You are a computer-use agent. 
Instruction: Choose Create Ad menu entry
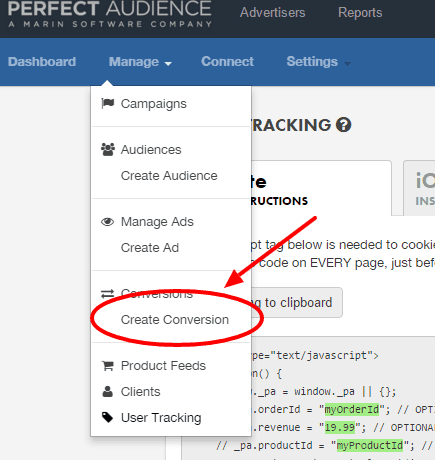click(150, 248)
